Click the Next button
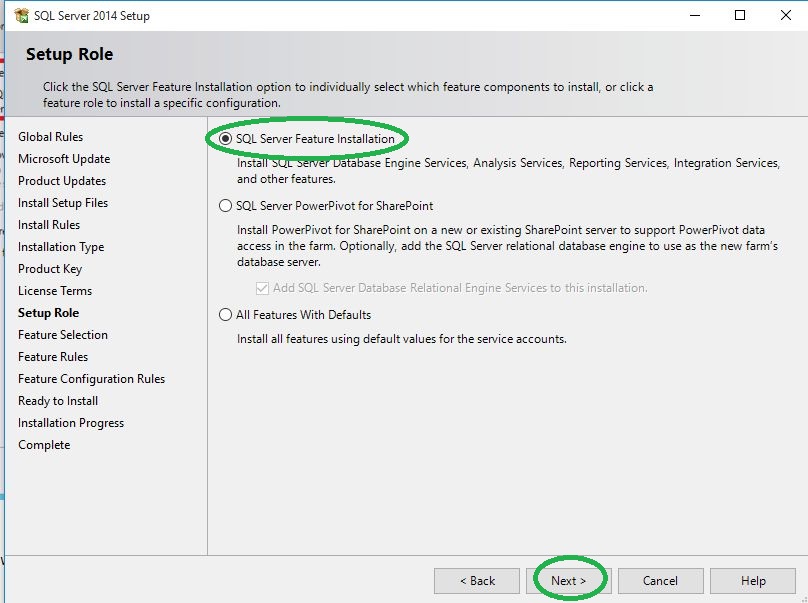This screenshot has width=808, height=603. [x=568, y=581]
